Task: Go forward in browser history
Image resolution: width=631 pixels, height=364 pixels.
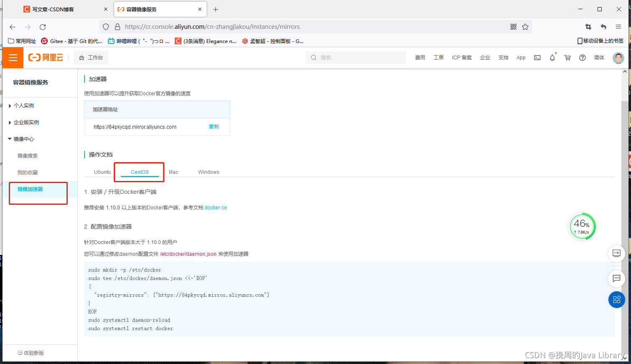Action: tap(28, 27)
